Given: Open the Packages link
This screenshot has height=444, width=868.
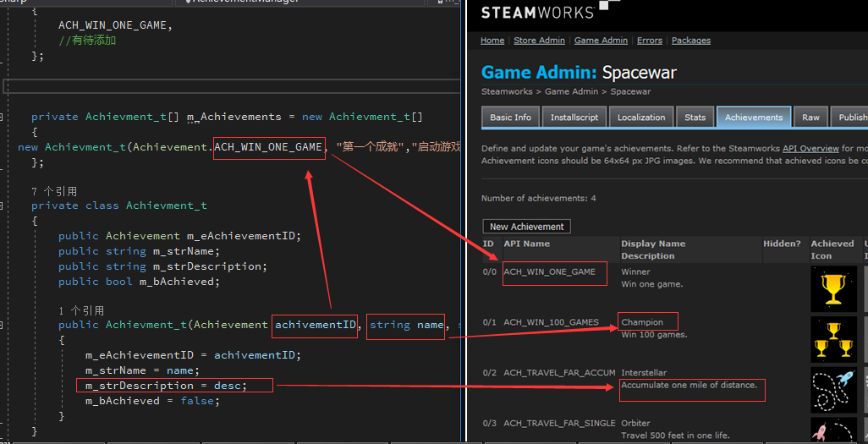Looking at the screenshot, I should [691, 41].
